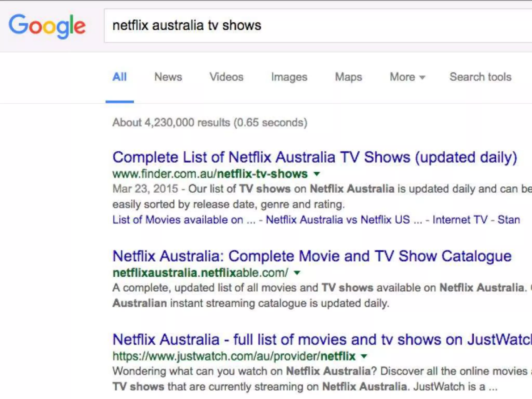
Task: Switch to the News tab
Action: coord(168,77)
